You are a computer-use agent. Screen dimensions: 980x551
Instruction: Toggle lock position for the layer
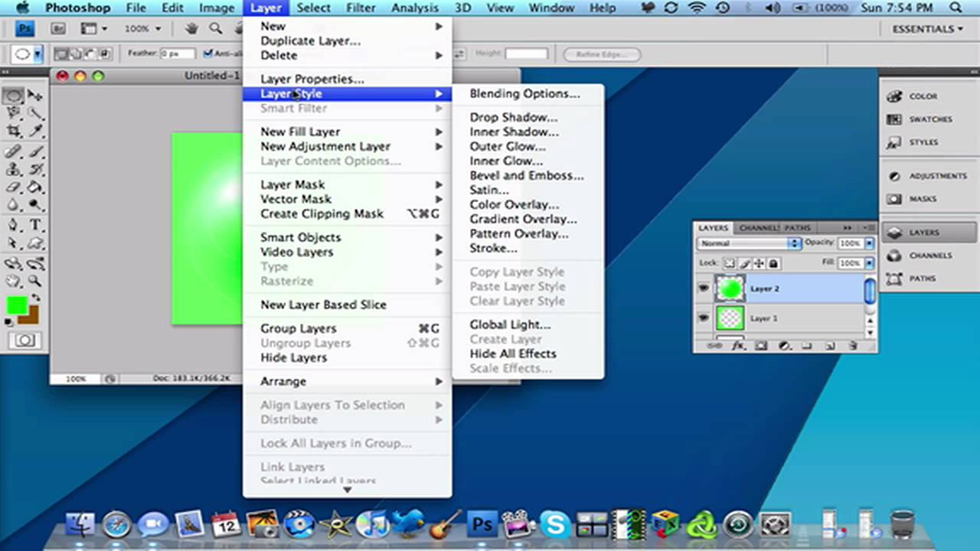(x=759, y=263)
